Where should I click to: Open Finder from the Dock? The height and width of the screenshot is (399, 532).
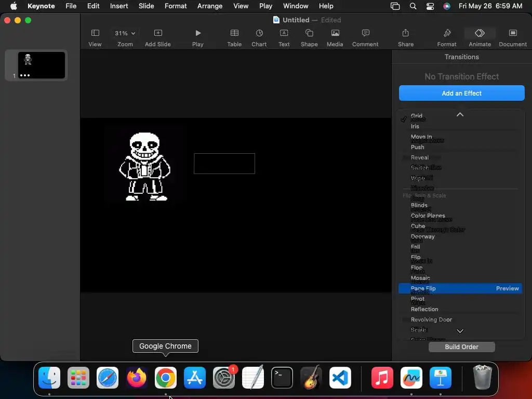tap(49, 378)
